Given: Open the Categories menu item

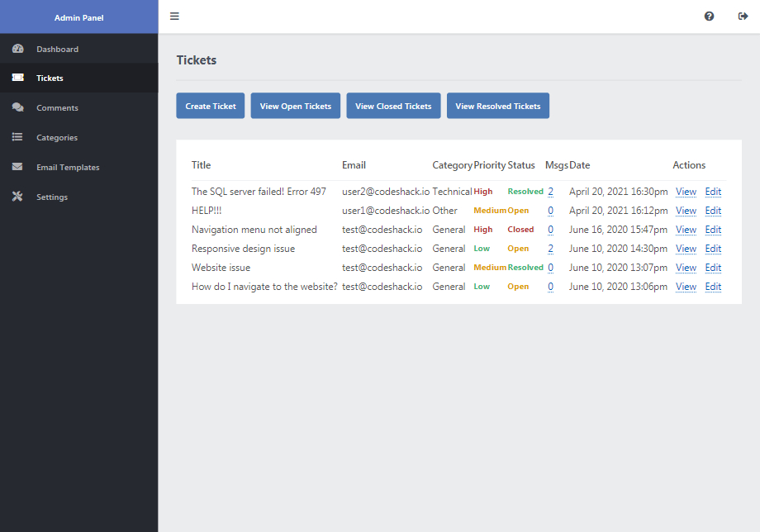Looking at the screenshot, I should [79, 137].
